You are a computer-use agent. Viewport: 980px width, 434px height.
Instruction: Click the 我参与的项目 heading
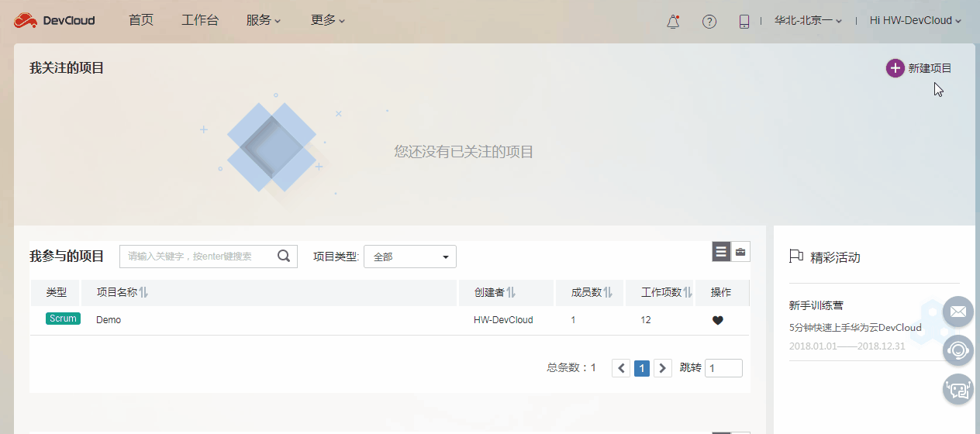click(x=67, y=257)
